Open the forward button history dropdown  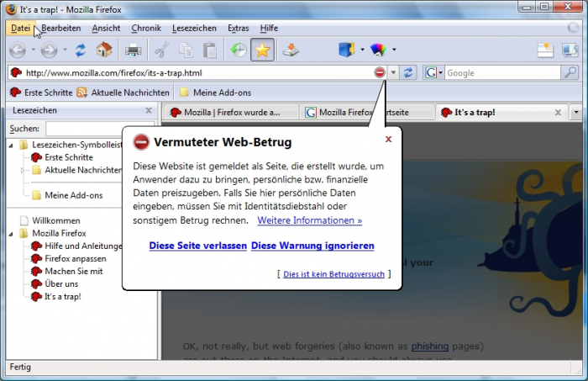point(65,50)
